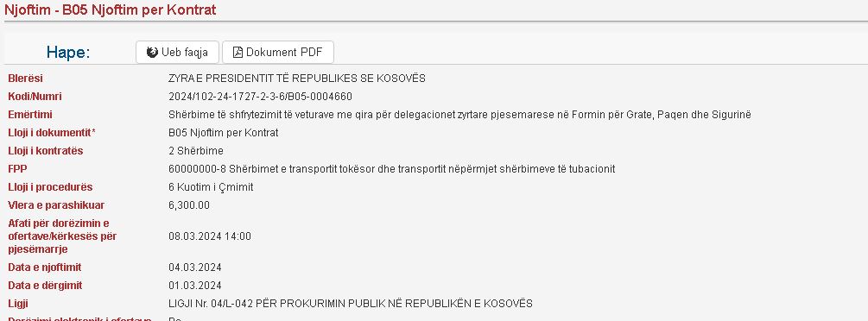Image resolution: width=868 pixels, height=321 pixels.
Task: Click the PDF file icon
Action: 238,52
